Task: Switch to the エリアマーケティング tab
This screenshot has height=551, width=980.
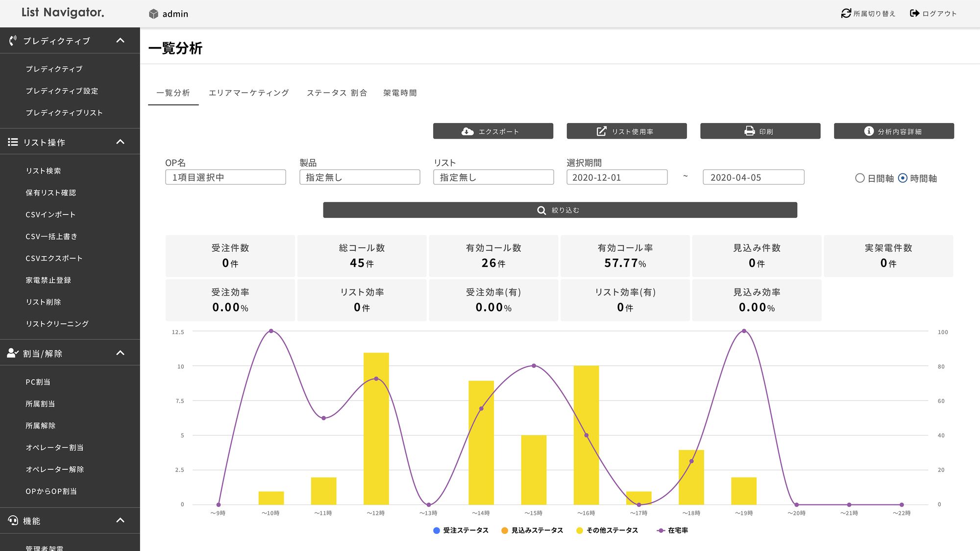Action: [x=249, y=93]
